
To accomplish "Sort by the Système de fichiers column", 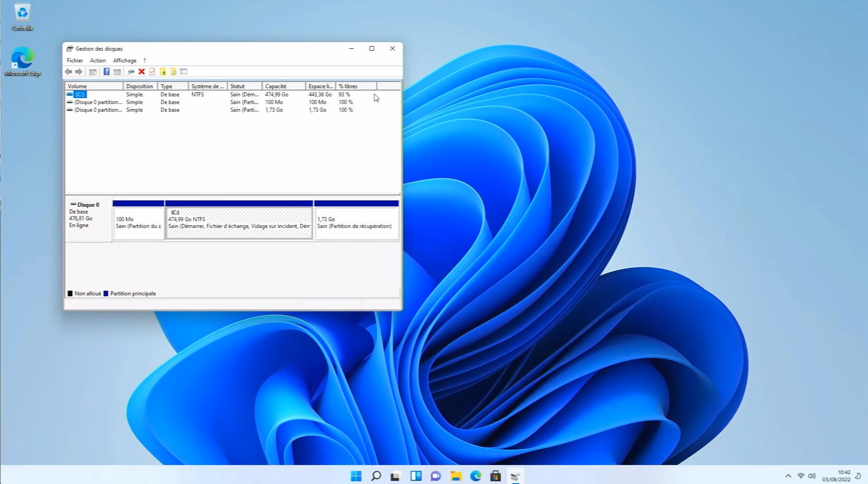I will click(207, 86).
